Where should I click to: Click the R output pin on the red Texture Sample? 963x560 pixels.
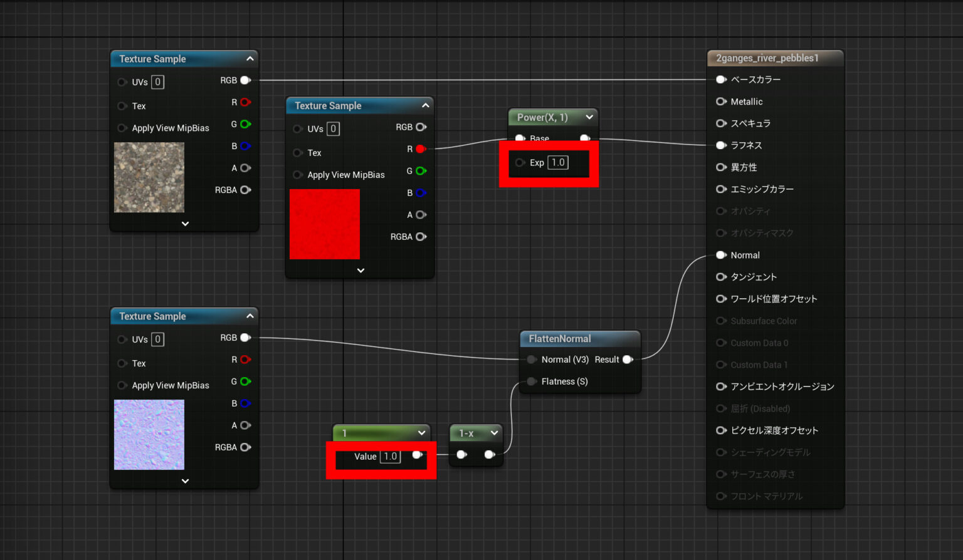point(420,149)
